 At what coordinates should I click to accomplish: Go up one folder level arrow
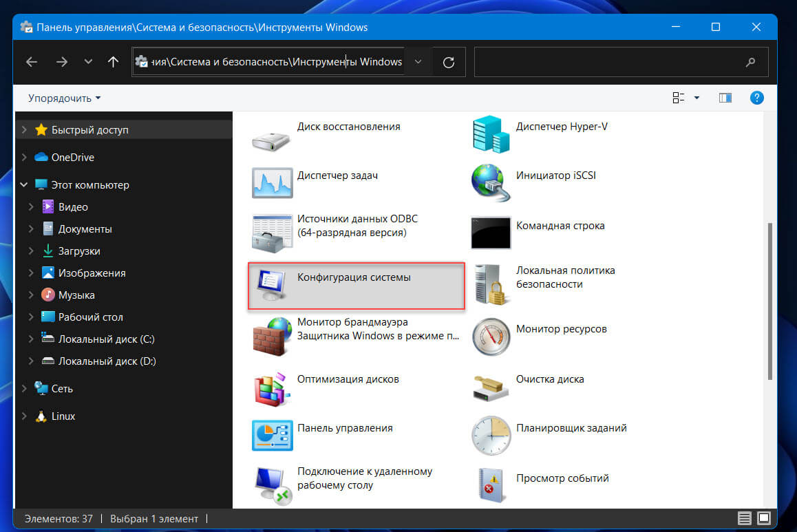113,62
